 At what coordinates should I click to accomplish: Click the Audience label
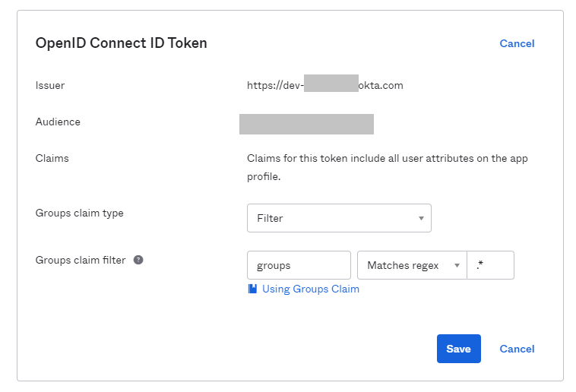click(x=58, y=122)
